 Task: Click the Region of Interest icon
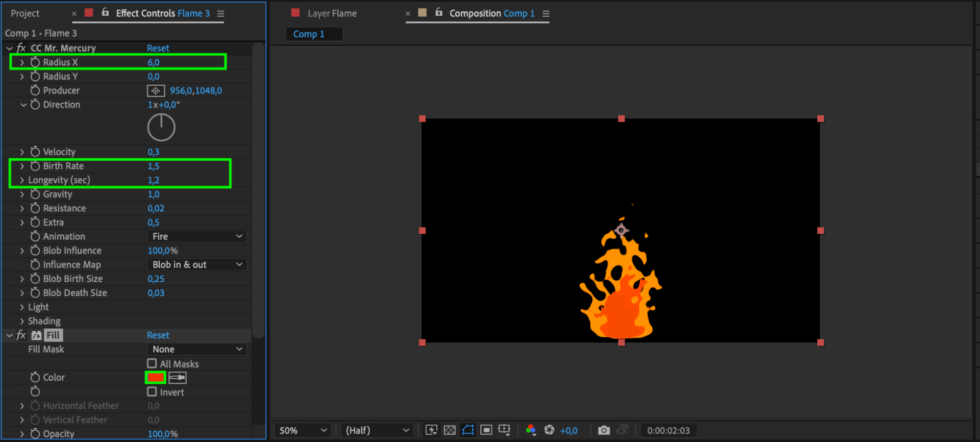click(486, 430)
